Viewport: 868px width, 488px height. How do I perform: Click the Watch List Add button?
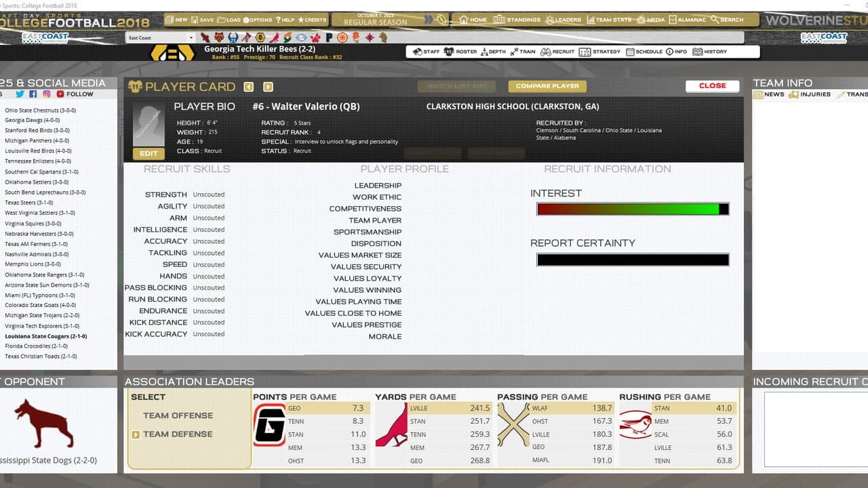click(x=458, y=86)
